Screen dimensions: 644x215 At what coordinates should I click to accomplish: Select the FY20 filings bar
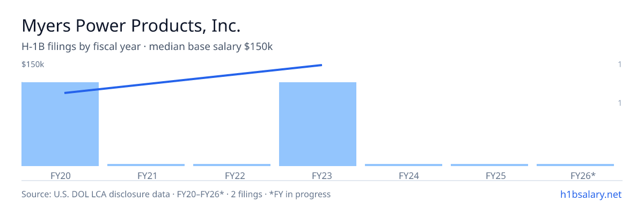click(x=60, y=124)
